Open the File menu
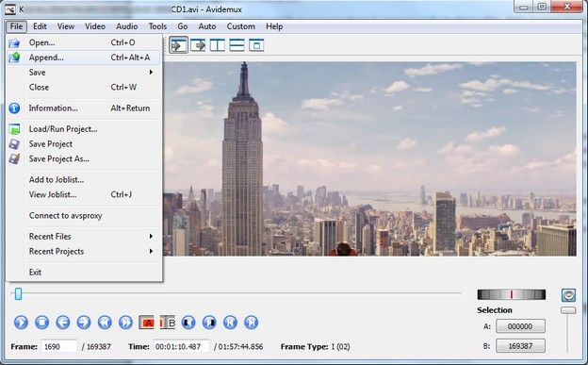588x365 pixels. [x=16, y=26]
